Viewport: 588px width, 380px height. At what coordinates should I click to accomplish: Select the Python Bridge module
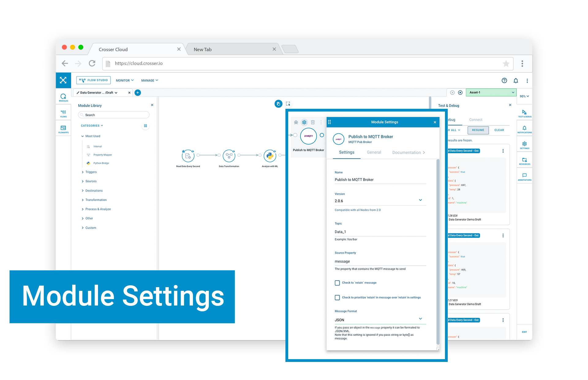click(x=98, y=163)
